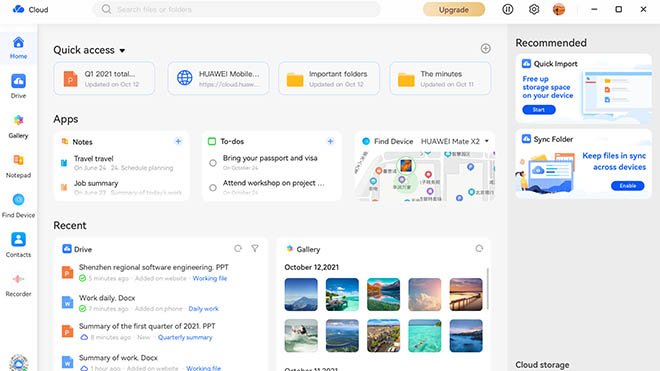660x371 pixels.
Task: Refresh the recent Gallery panel
Action: (x=479, y=248)
